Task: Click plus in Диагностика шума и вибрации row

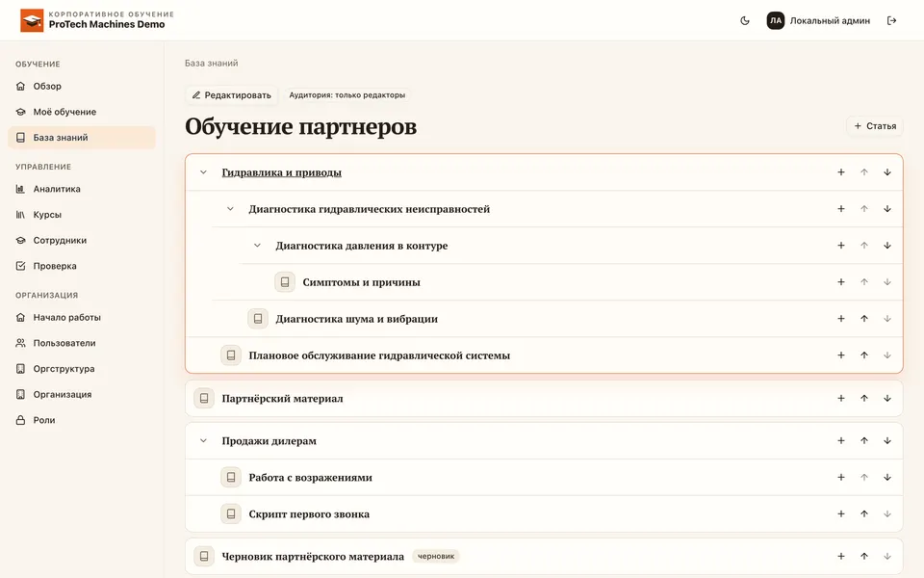Action: (x=841, y=319)
